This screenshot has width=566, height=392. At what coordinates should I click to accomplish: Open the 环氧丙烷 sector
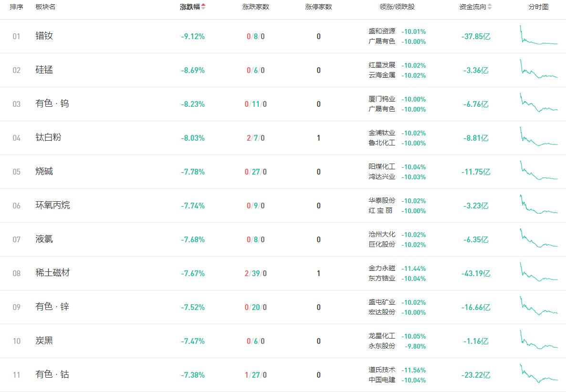click(x=52, y=205)
